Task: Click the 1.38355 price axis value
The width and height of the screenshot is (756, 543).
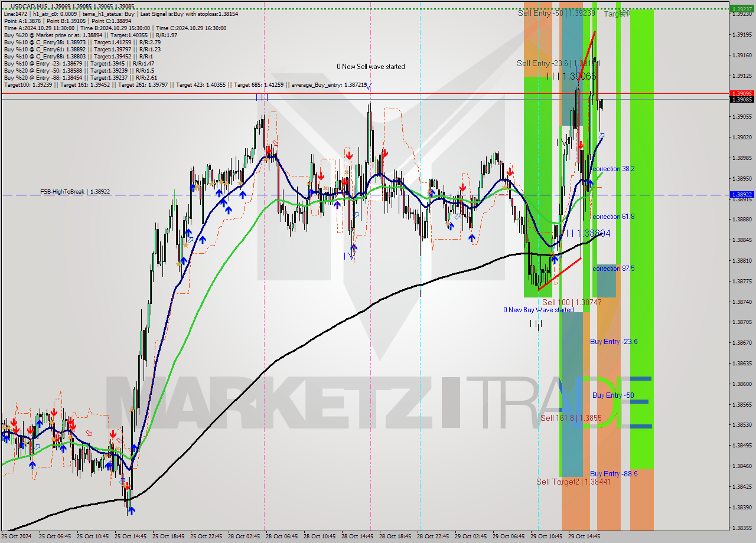Action: (741, 528)
